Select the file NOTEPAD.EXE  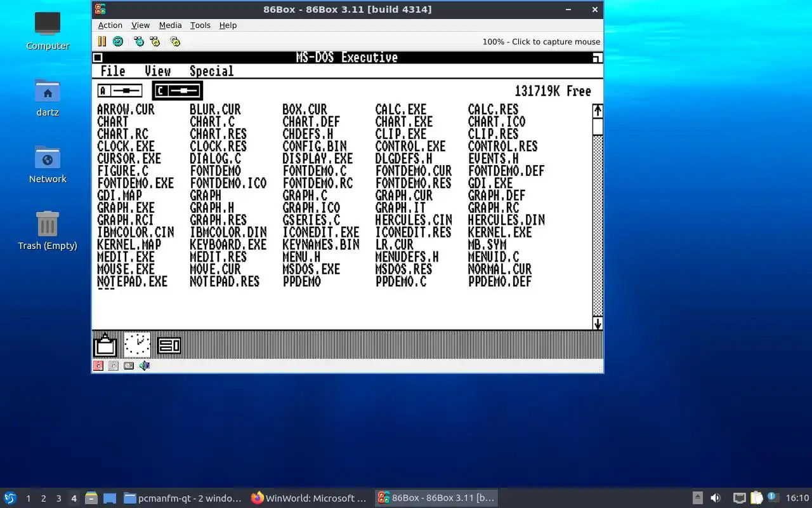(x=132, y=281)
